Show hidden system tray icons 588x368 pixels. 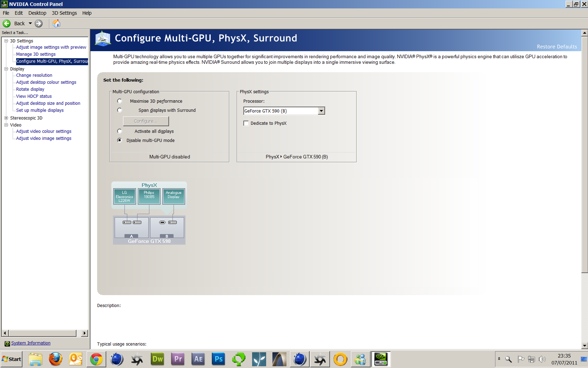click(x=499, y=359)
